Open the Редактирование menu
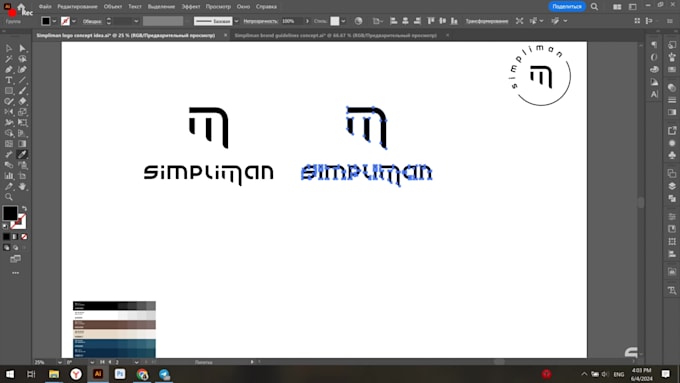This screenshot has width=680, height=383. click(77, 7)
